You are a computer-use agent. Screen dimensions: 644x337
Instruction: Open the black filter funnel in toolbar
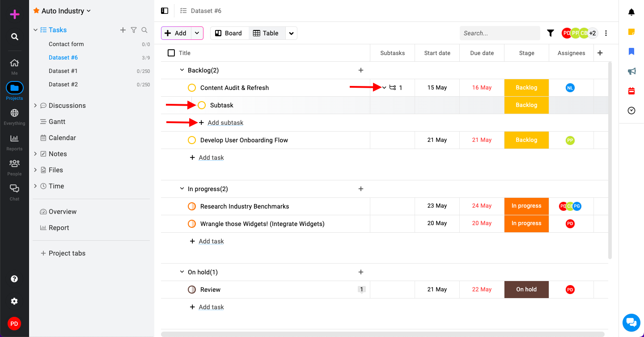coord(551,33)
